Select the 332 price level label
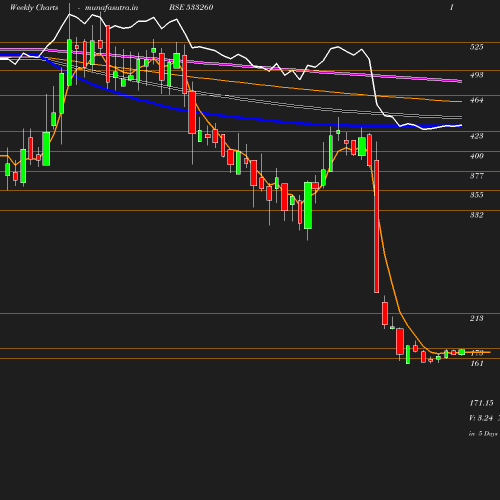 476,215
